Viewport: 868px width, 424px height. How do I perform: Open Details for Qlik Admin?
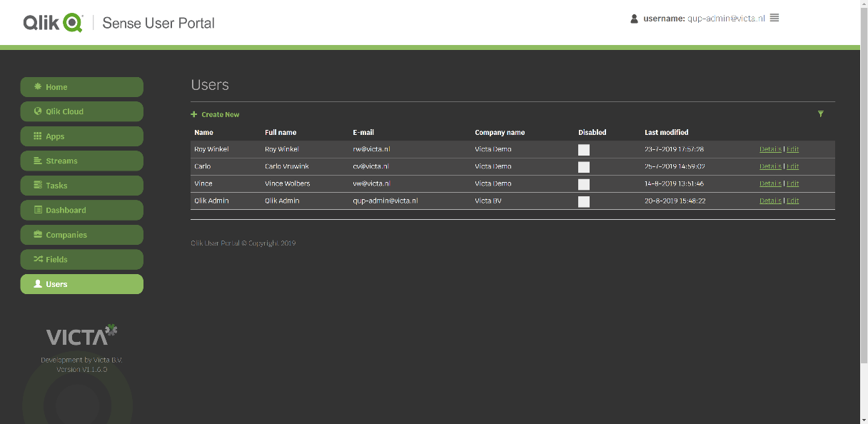point(770,201)
